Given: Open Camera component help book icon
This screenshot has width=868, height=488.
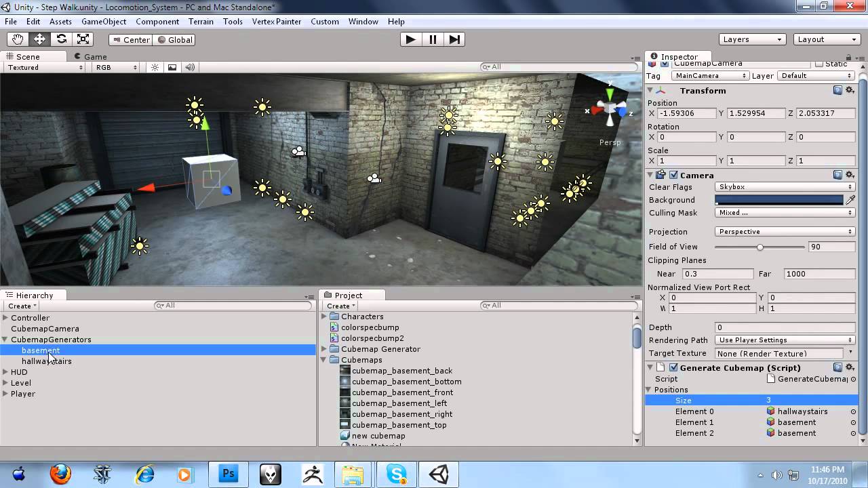Looking at the screenshot, I should tap(838, 175).
